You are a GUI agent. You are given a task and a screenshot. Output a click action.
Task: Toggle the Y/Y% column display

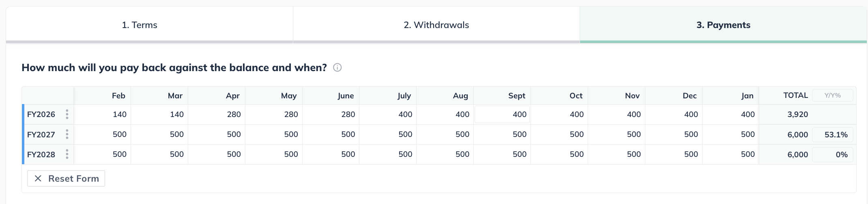(832, 95)
